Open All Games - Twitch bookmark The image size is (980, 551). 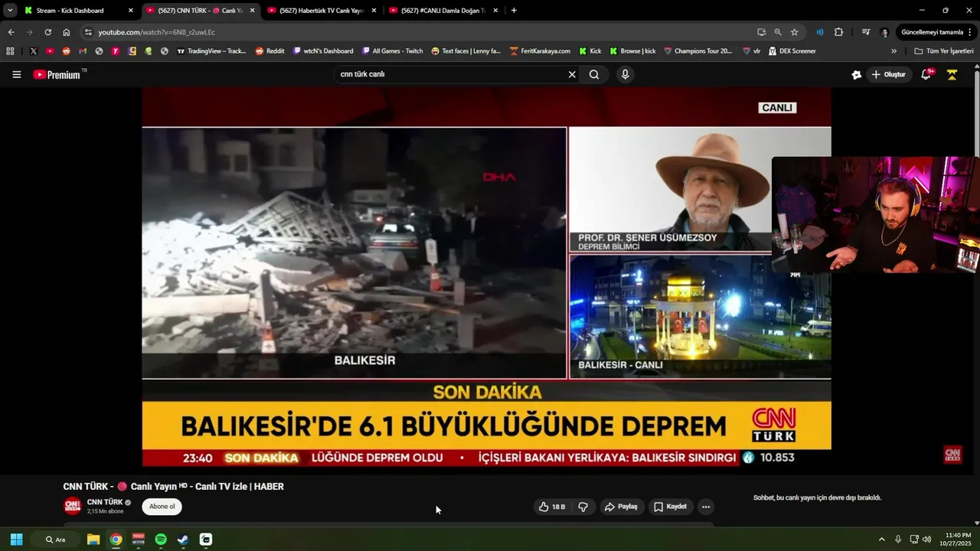pos(393,51)
